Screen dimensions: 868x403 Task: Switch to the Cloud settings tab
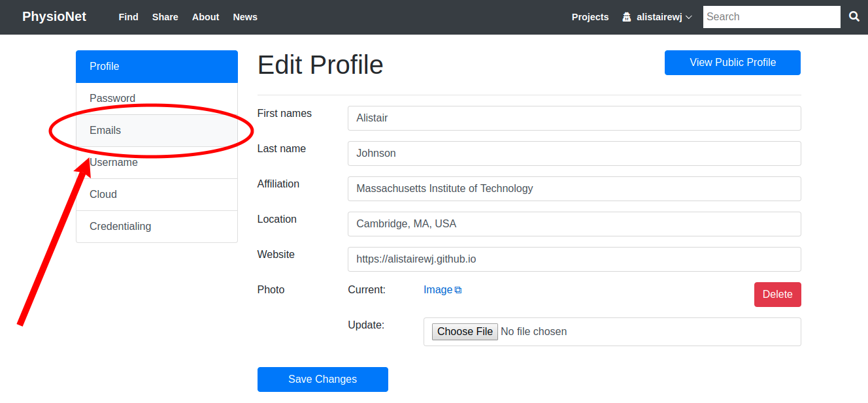pyautogui.click(x=157, y=195)
